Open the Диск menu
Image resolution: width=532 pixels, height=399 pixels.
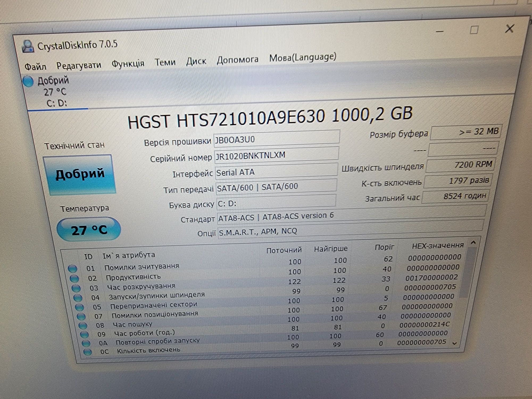196,61
